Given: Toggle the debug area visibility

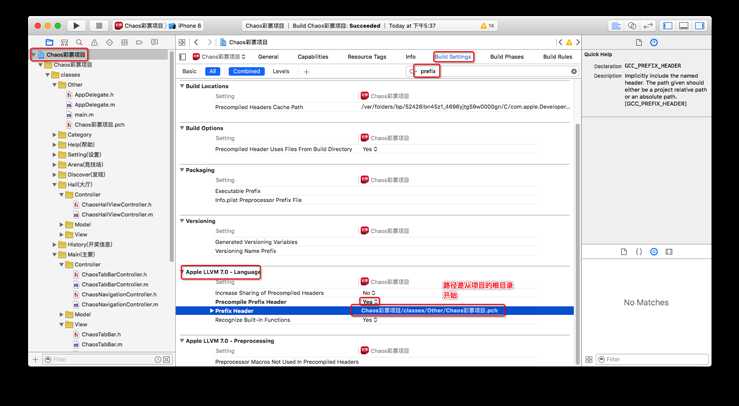Looking at the screenshot, I should coord(684,26).
